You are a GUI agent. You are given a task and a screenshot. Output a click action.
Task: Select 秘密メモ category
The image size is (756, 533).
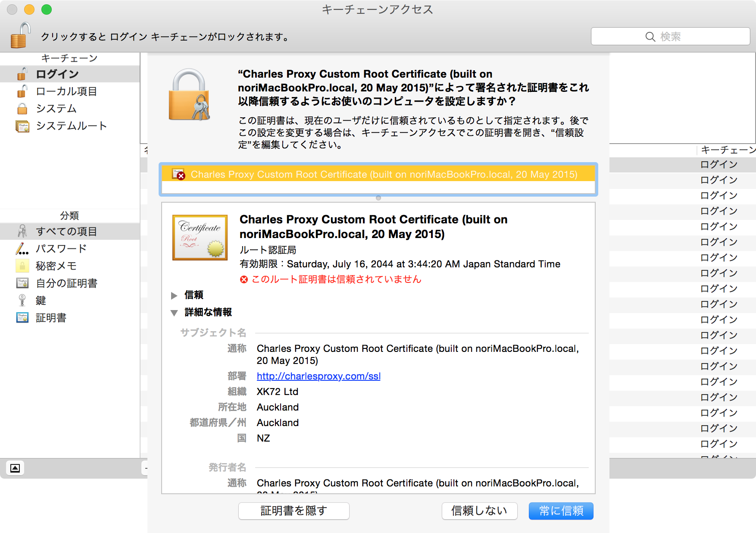pyautogui.click(x=70, y=266)
